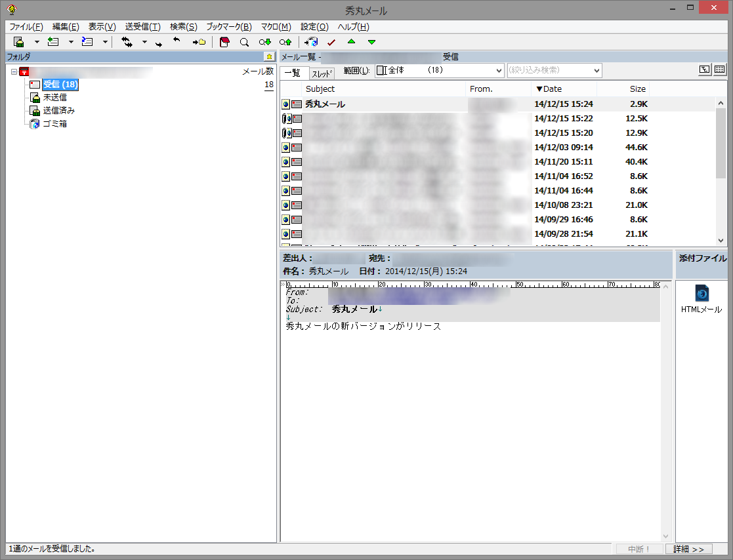Click the green up triangle icon
This screenshot has width=733, height=560.
click(352, 41)
